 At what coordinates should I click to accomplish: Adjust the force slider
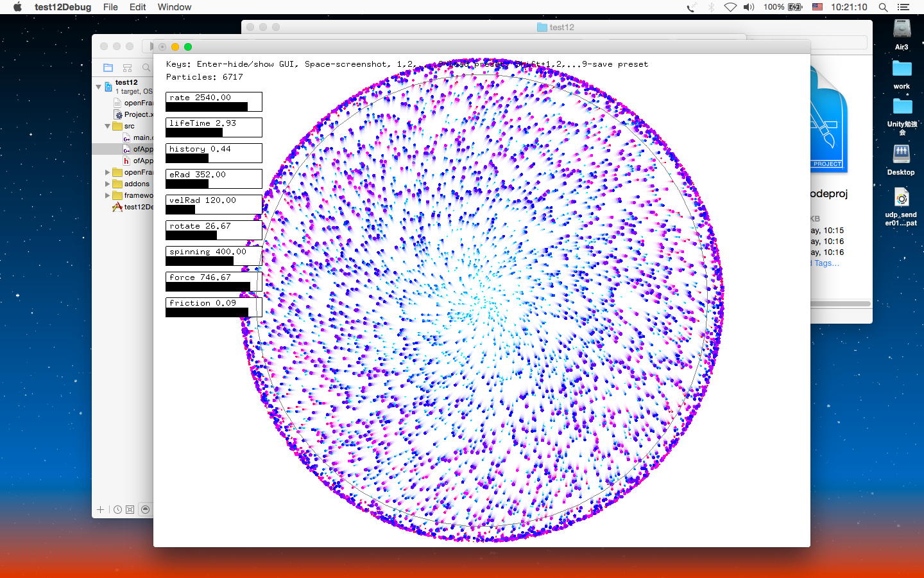[214, 281]
